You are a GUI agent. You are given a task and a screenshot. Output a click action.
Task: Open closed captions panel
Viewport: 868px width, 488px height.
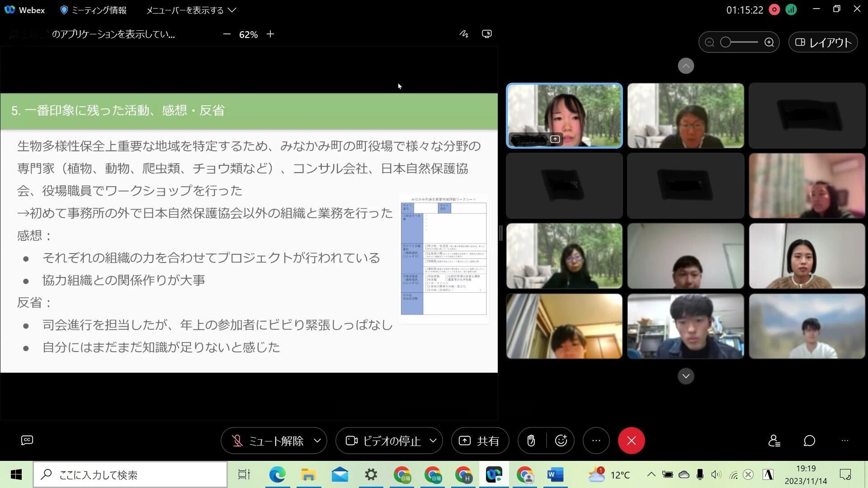click(x=27, y=440)
